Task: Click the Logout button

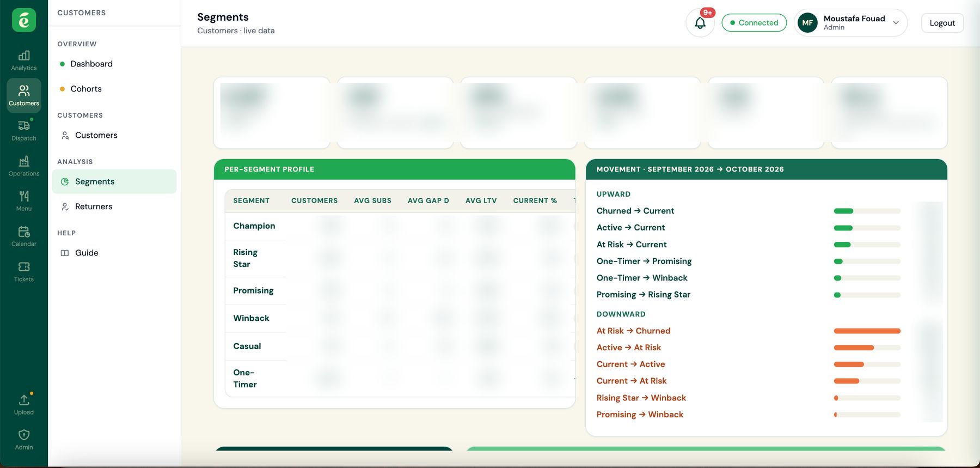Action: (942, 23)
